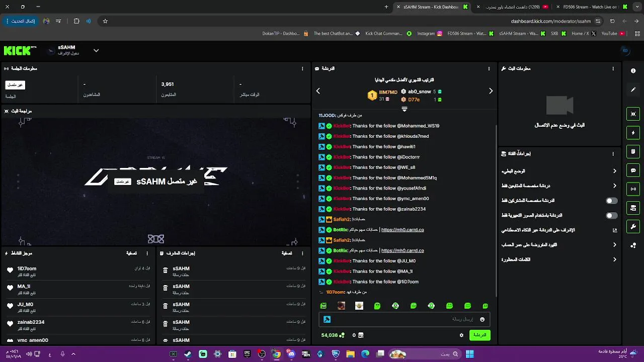
Task: Open session info panel three-dot menu
Action: click(302, 68)
